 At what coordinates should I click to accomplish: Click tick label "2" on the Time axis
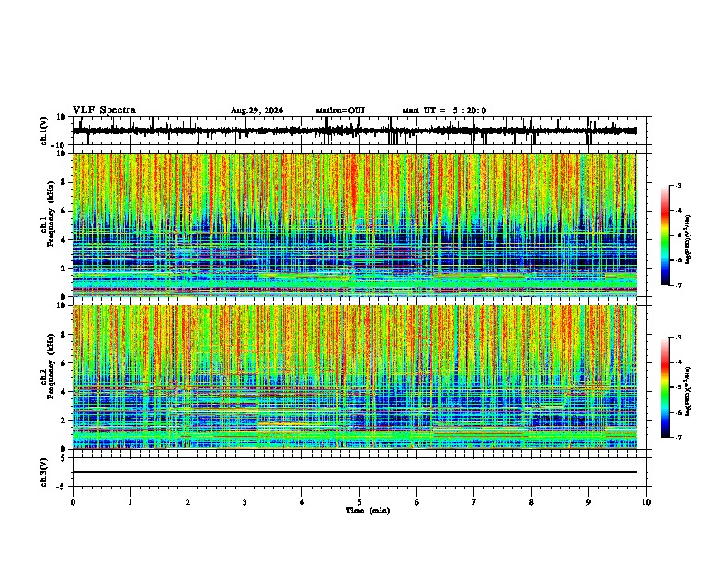tap(188, 502)
